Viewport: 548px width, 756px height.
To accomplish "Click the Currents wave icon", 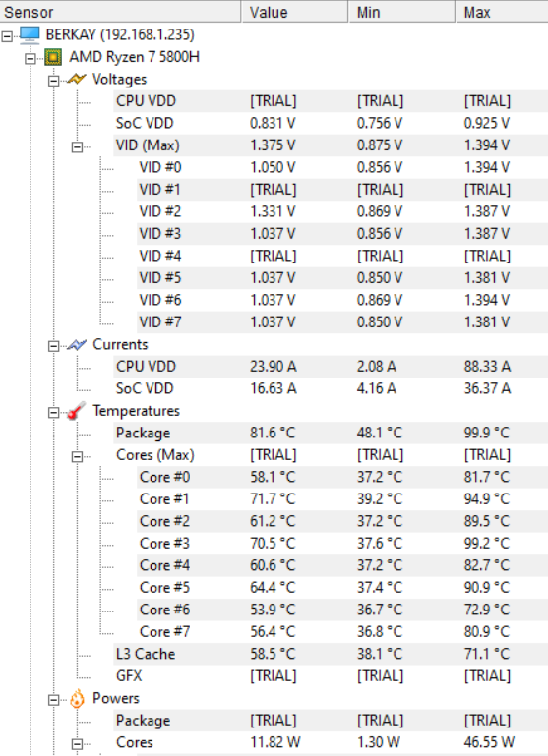I will (77, 345).
